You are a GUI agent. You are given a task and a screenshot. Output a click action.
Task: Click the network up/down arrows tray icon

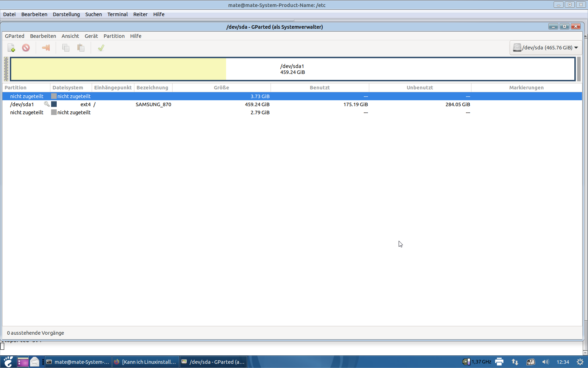pyautogui.click(x=515, y=362)
